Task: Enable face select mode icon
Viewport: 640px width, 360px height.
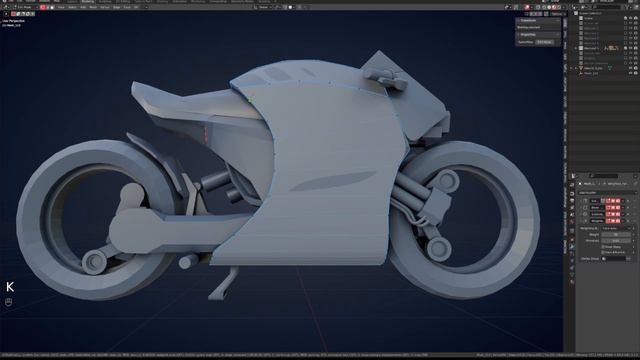Action: [52, 7]
